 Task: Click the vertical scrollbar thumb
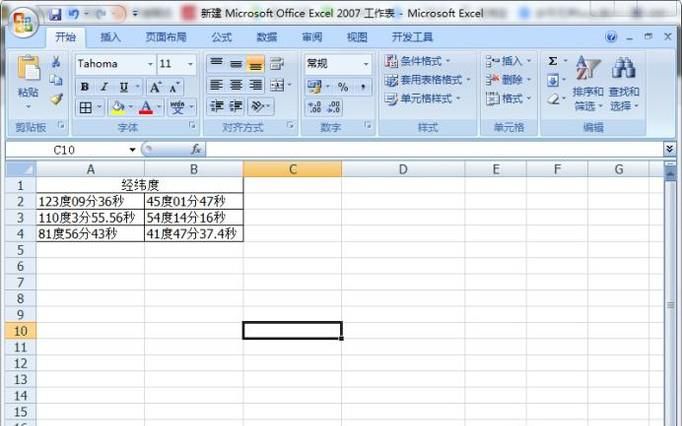tap(670, 305)
